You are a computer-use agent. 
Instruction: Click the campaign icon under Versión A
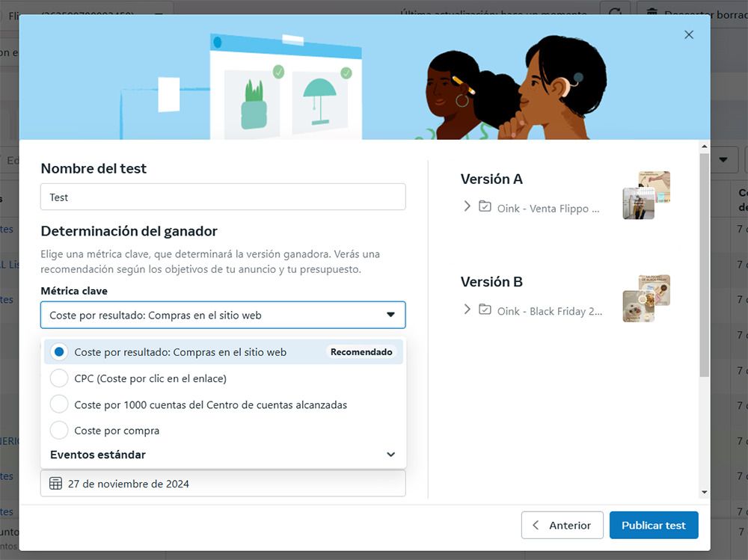pyautogui.click(x=485, y=207)
